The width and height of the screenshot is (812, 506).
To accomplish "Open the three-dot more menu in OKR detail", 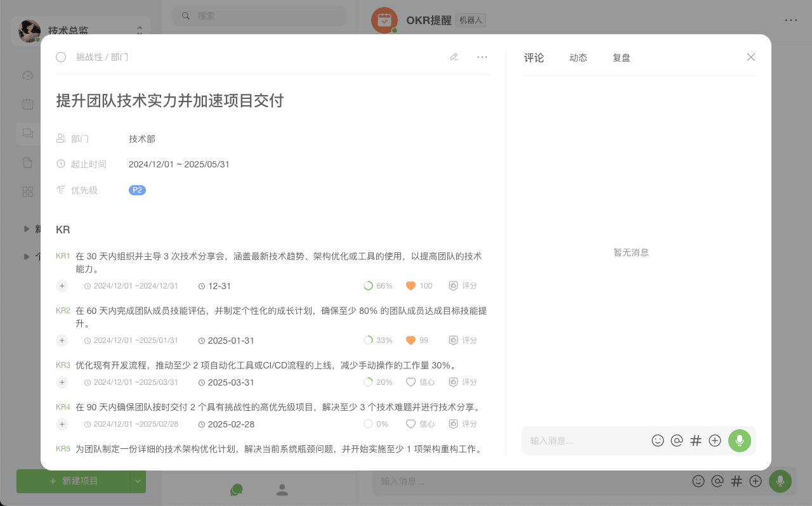I will (x=482, y=57).
